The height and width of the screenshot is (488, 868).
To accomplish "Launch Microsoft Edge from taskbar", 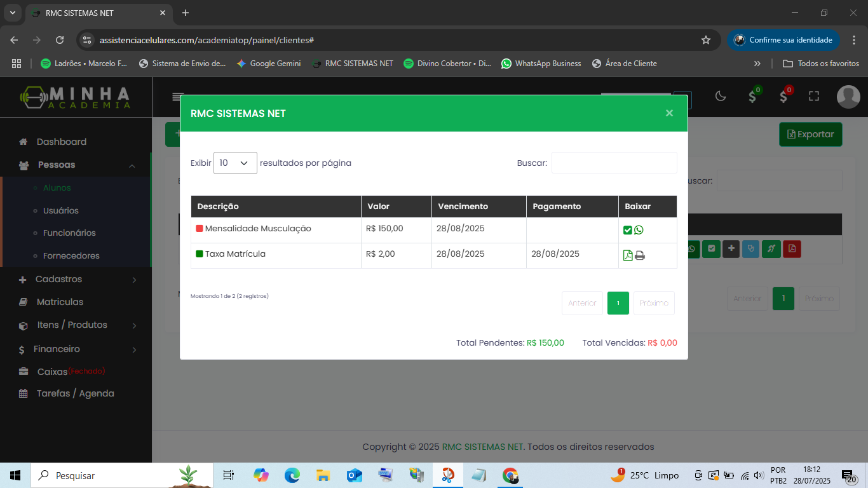I will (292, 475).
